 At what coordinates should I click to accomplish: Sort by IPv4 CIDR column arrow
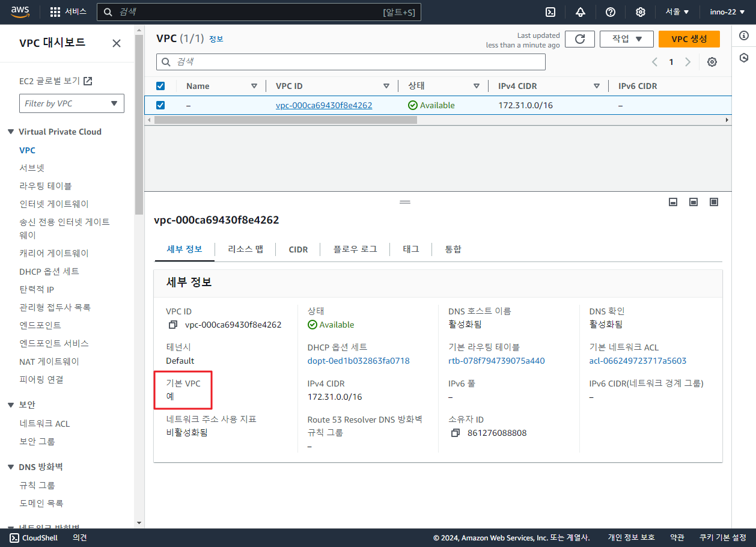coord(596,86)
